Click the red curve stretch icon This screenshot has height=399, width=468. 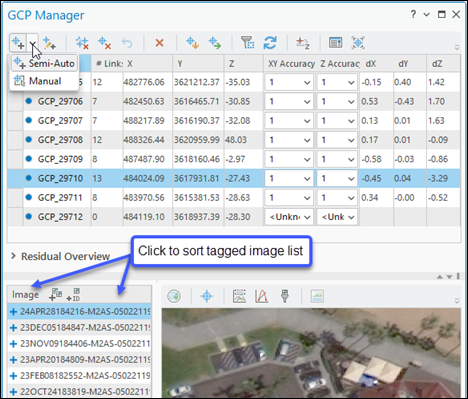click(x=262, y=296)
